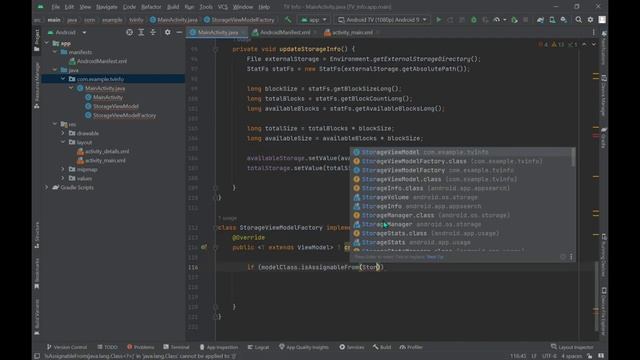Image resolution: width=640 pixels, height=360 pixels.
Task: Select StorageStats.class suggestion
Action: pos(462,233)
